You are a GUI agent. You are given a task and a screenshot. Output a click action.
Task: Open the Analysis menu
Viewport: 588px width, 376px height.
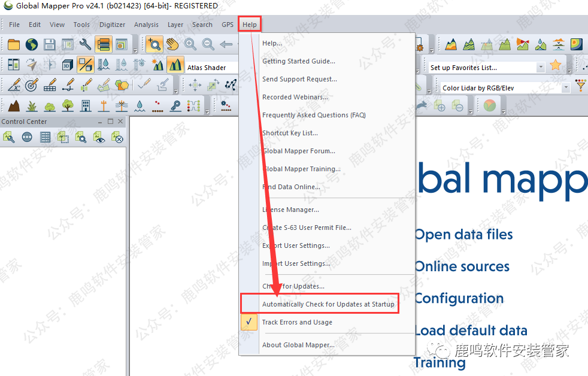click(x=146, y=25)
